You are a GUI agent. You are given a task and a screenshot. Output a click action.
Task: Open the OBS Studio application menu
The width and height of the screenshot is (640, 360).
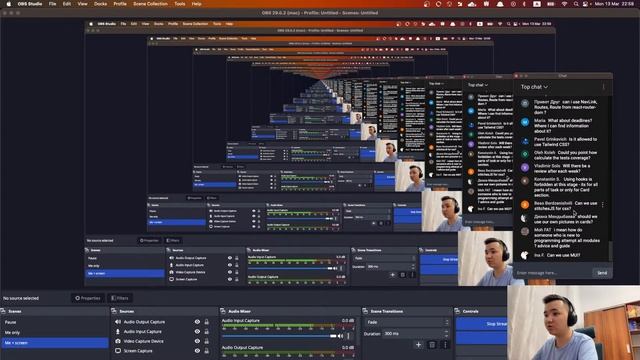pyautogui.click(x=30, y=4)
